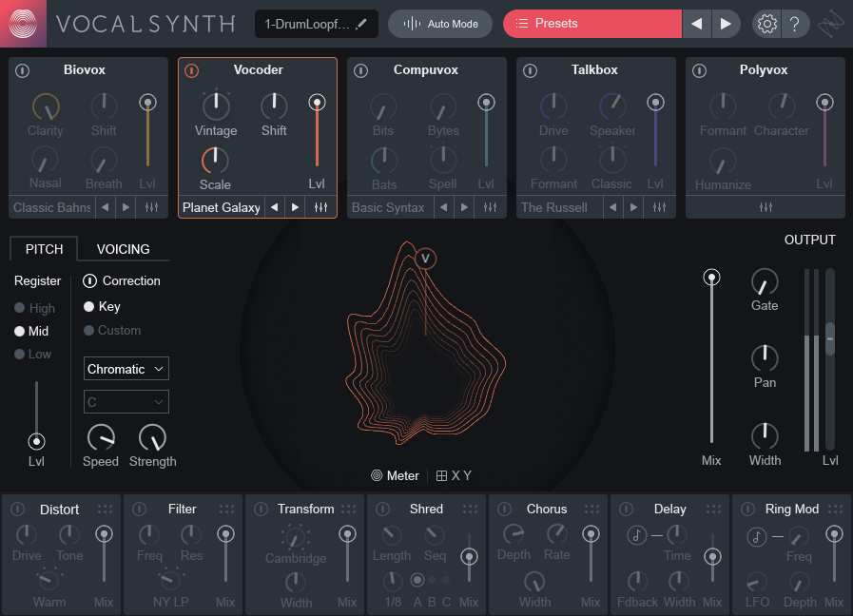Click the correction Speed knob
Screen dimensions: 853x616
(101, 437)
